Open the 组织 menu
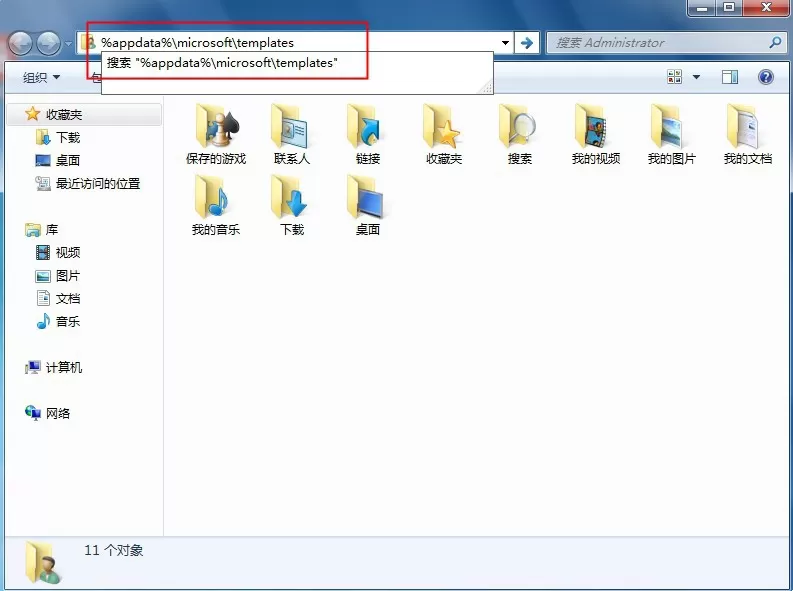The width and height of the screenshot is (793, 591). (x=41, y=77)
